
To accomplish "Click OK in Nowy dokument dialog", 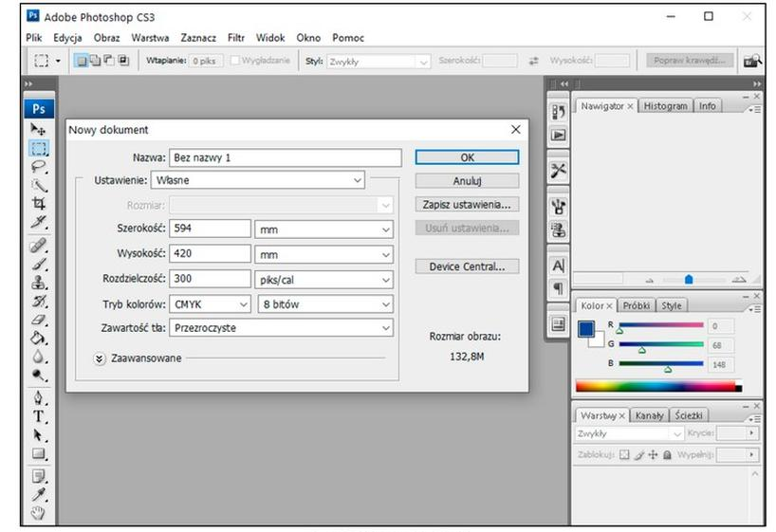I will click(x=467, y=157).
